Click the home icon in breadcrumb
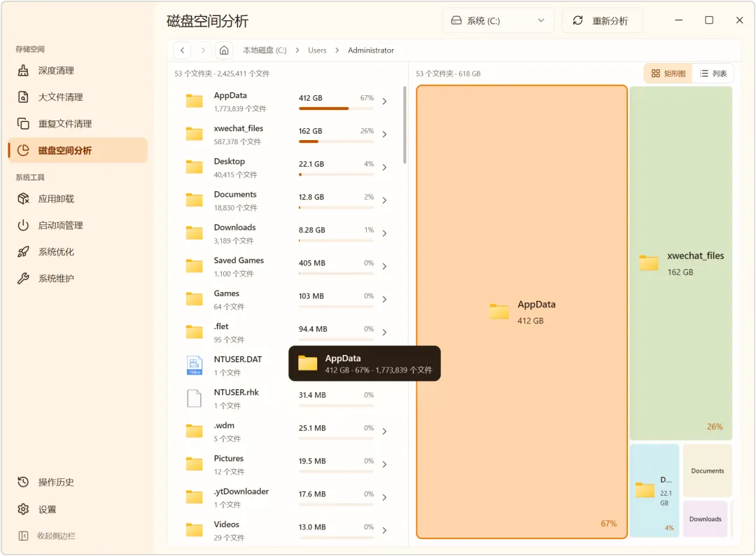This screenshot has width=756, height=556. (224, 50)
